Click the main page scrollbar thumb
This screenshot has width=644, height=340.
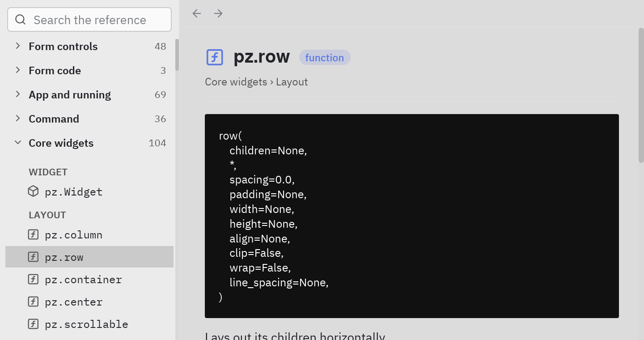click(641, 95)
